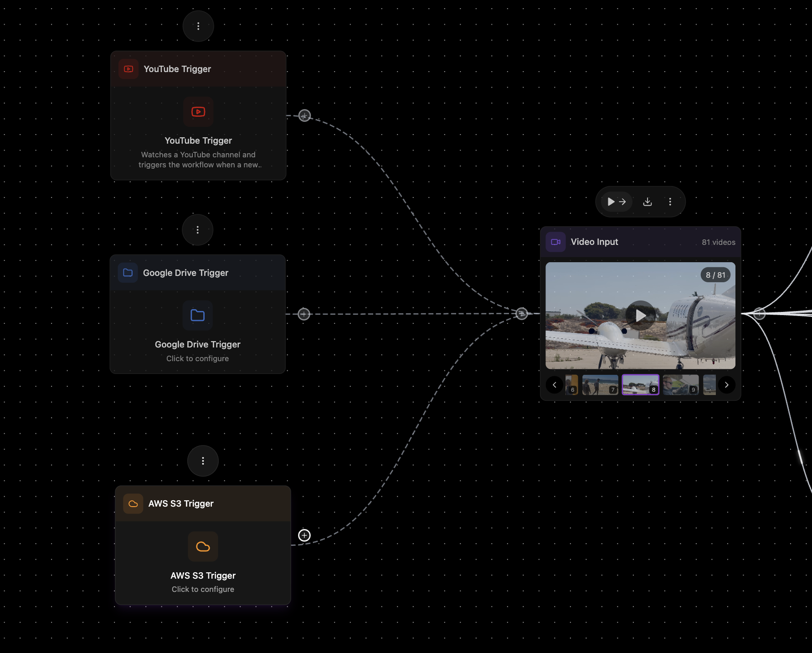Open the kebab menu above AWS S3 Trigger
Viewport: 812px width, 653px height.
click(x=203, y=461)
